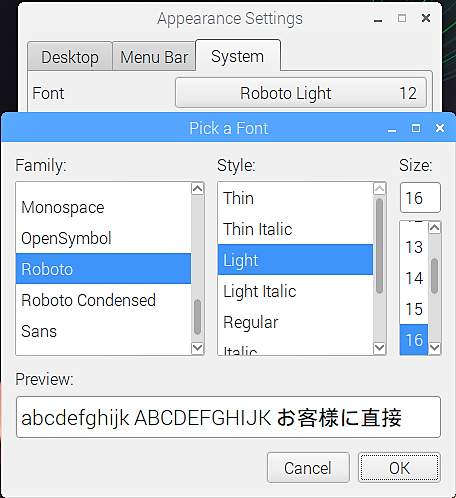Select the Light Italic style

295,291
